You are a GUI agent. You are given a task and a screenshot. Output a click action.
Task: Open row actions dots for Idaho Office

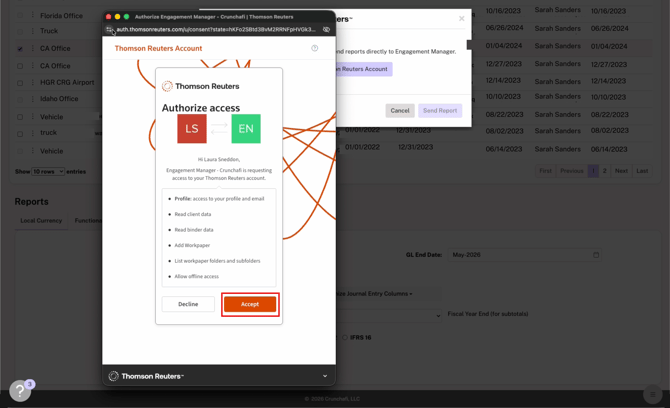click(32, 98)
